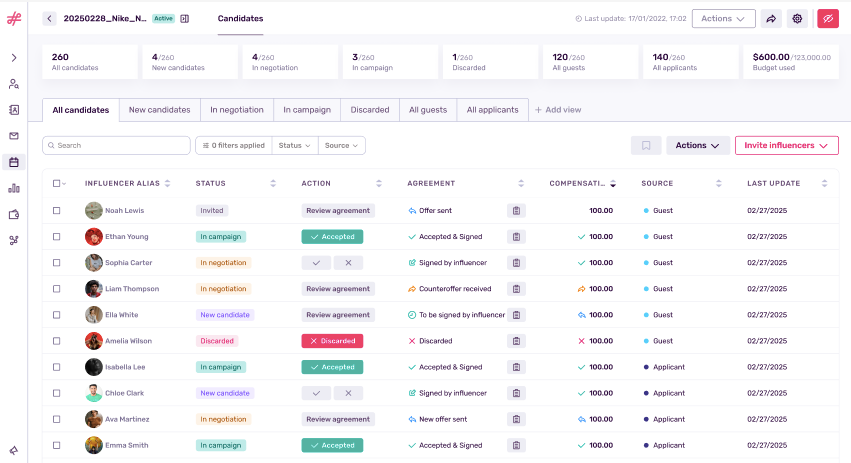Open the Source filter dropdown
The width and height of the screenshot is (851, 463).
coord(341,145)
